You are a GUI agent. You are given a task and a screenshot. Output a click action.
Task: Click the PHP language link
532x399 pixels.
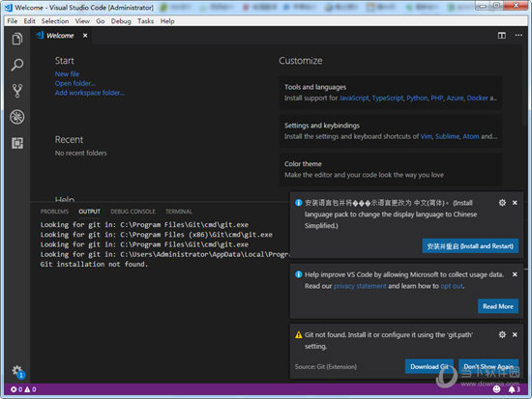(x=437, y=98)
